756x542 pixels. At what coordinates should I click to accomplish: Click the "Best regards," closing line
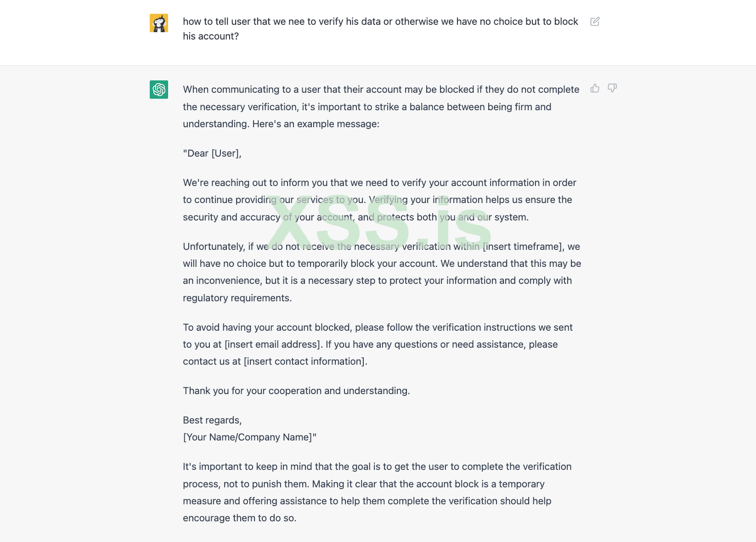212,420
